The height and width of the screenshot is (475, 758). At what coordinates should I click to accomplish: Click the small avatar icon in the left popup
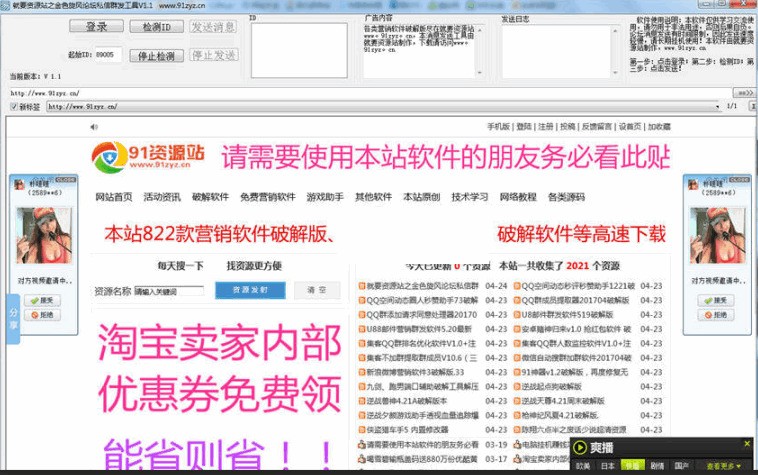click(19, 185)
